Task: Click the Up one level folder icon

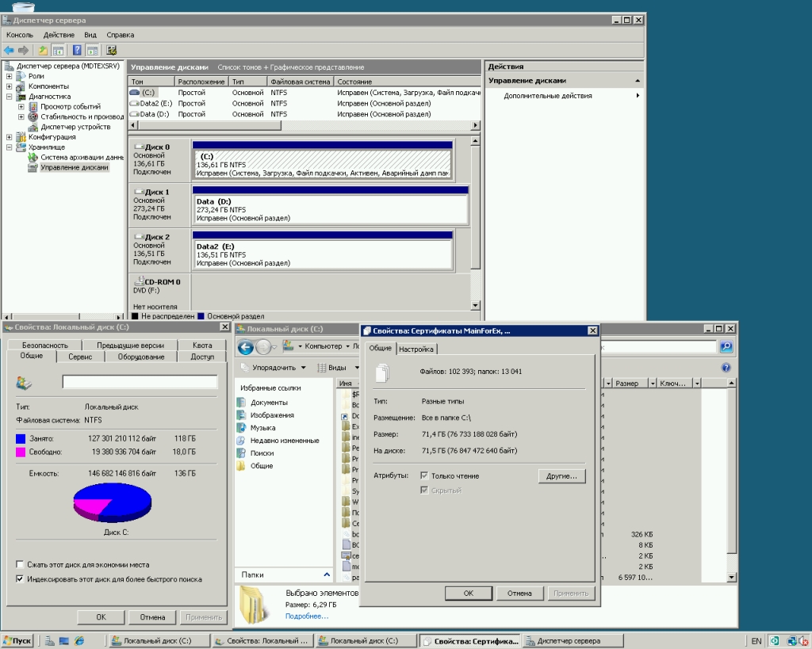Action: click(x=43, y=50)
